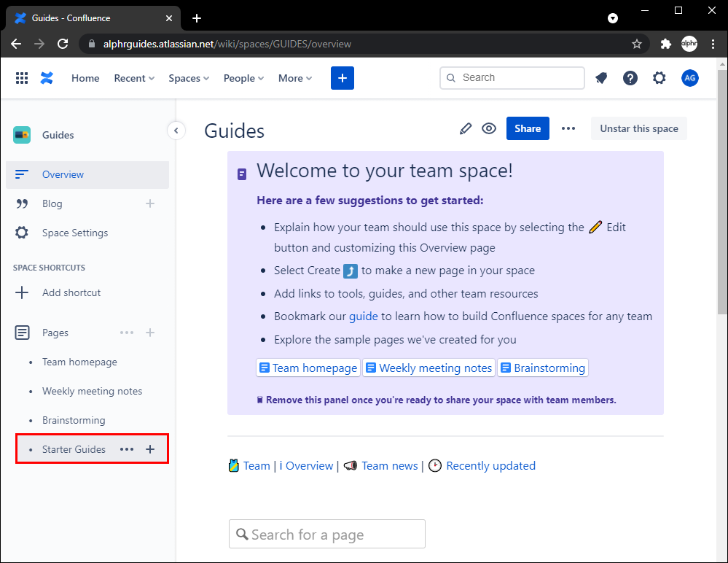728x563 pixels.
Task: Open the app switcher grid icon
Action: [22, 78]
